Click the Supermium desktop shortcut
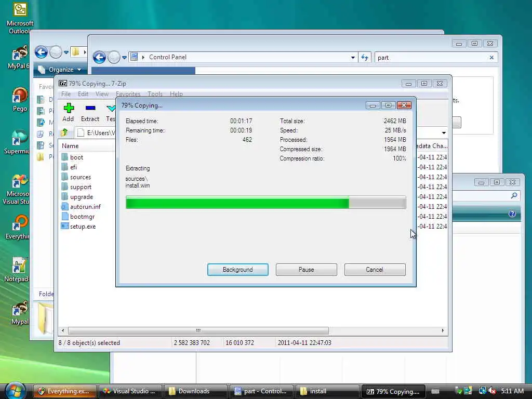532x399 pixels. pyautogui.click(x=16, y=142)
